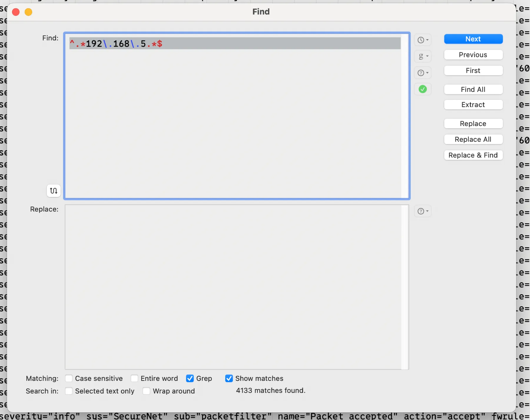Open the saved grep patterns g menu

pyautogui.click(x=423, y=56)
